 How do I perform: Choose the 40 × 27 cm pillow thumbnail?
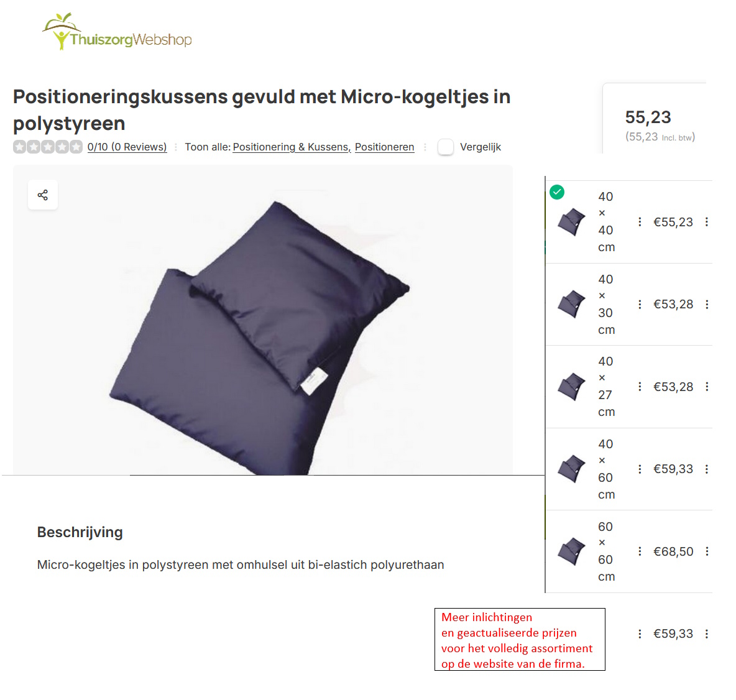pyautogui.click(x=571, y=387)
